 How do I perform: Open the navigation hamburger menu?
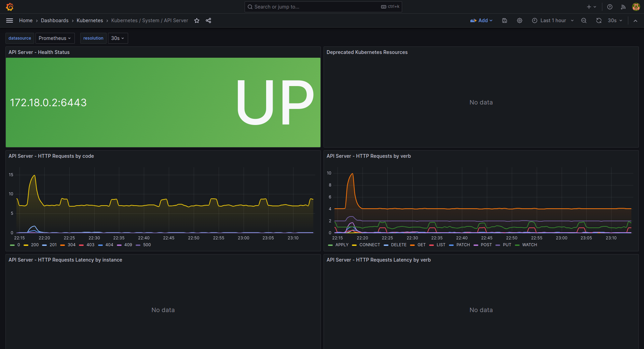coord(10,20)
